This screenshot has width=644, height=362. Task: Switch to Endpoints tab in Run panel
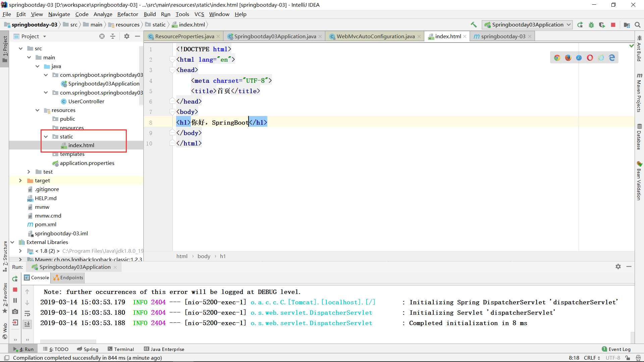pos(68,278)
